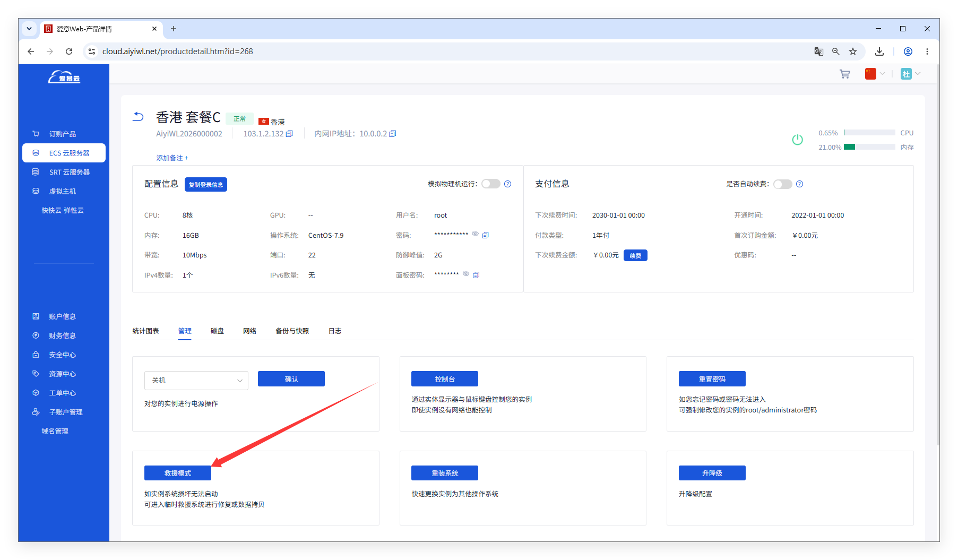The width and height of the screenshot is (958, 560).
Task: Click the 救援模式 button
Action: coord(178,473)
